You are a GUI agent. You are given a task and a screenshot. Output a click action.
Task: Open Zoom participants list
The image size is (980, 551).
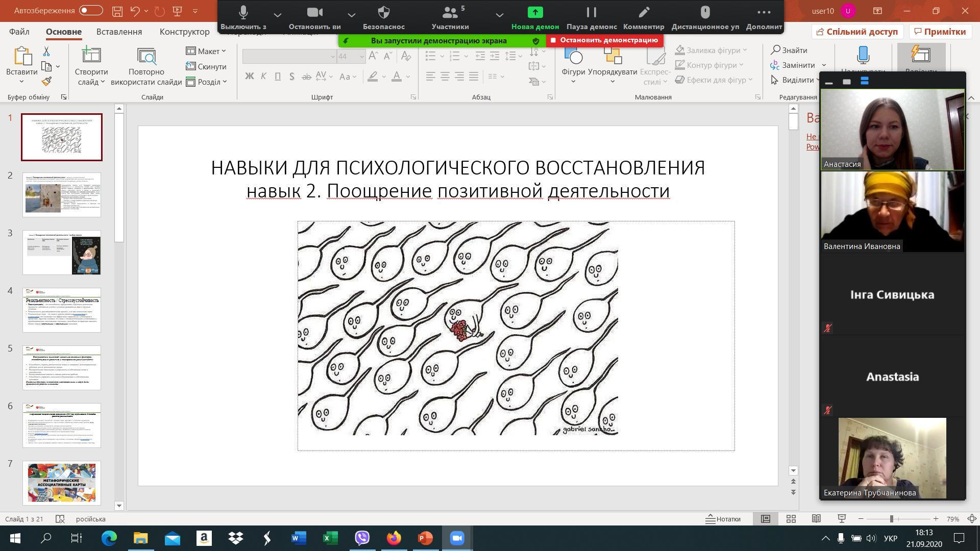(450, 17)
